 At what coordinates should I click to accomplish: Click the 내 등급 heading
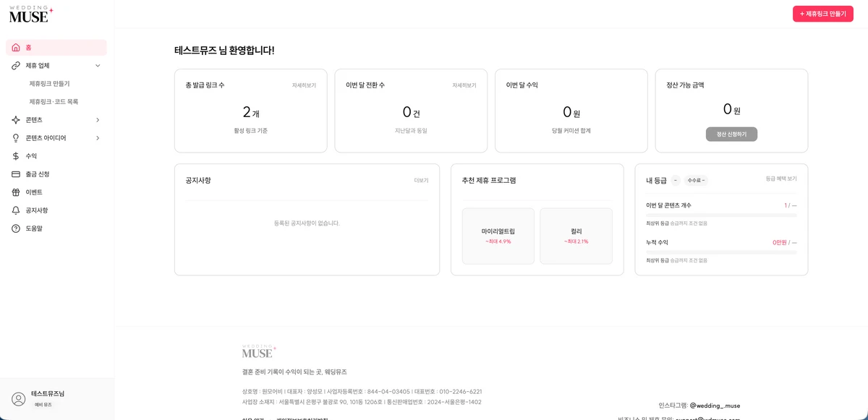click(657, 181)
